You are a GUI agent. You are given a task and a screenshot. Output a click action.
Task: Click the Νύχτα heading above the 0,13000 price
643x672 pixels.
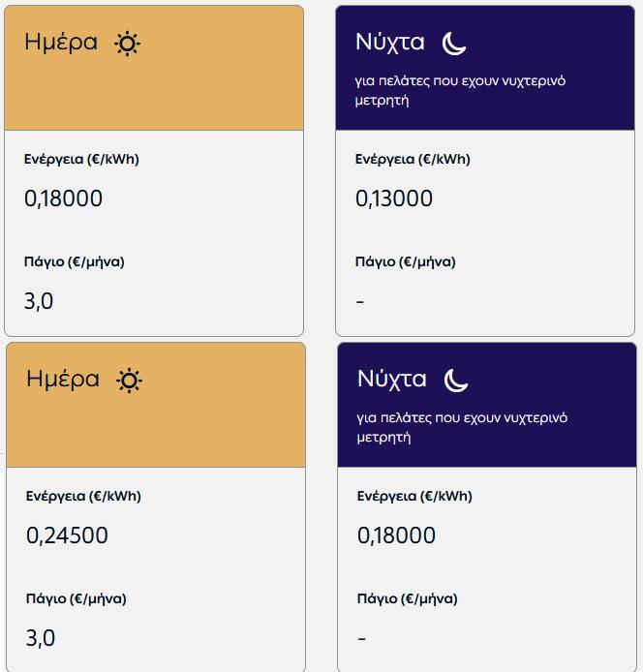point(390,43)
